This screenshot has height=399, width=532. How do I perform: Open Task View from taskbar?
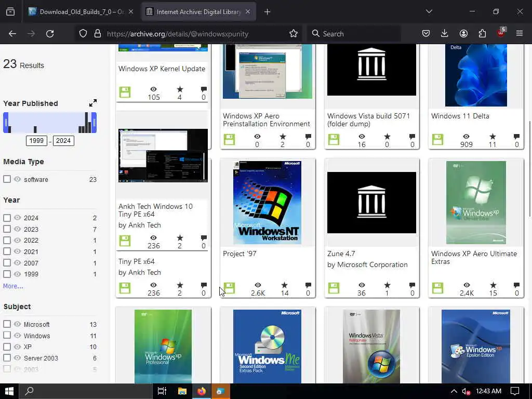(x=162, y=391)
